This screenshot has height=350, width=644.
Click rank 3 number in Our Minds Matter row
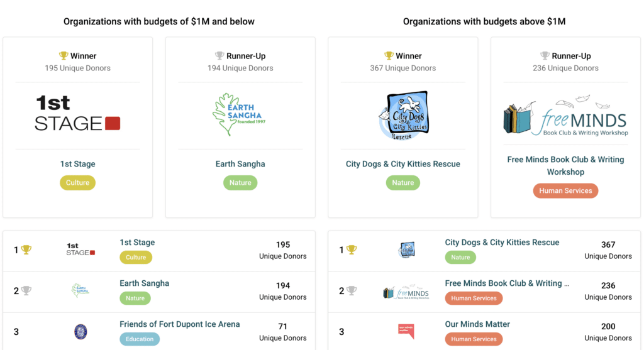click(341, 332)
